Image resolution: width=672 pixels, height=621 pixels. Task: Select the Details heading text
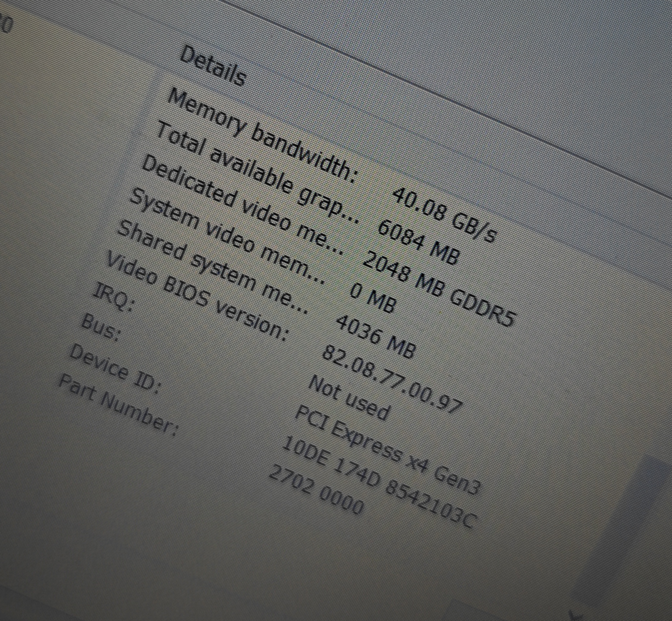(x=213, y=66)
